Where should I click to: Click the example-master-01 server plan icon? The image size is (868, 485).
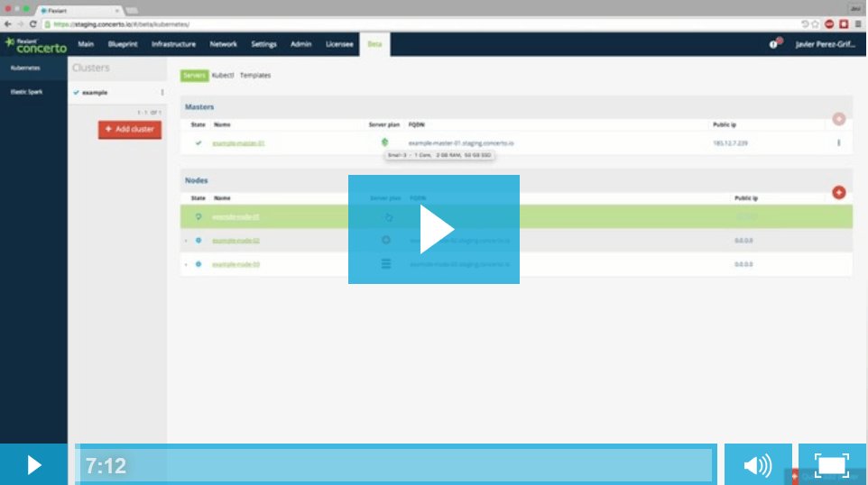[x=384, y=142]
